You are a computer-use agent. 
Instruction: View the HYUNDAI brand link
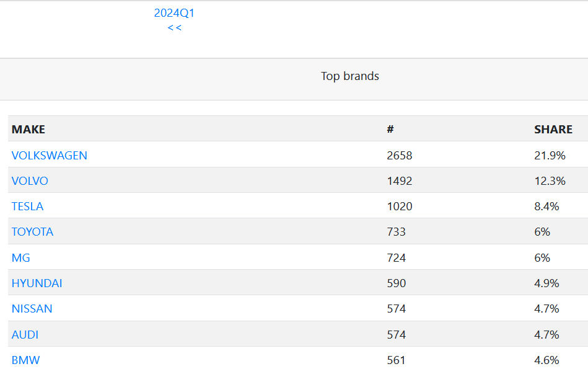[37, 283]
